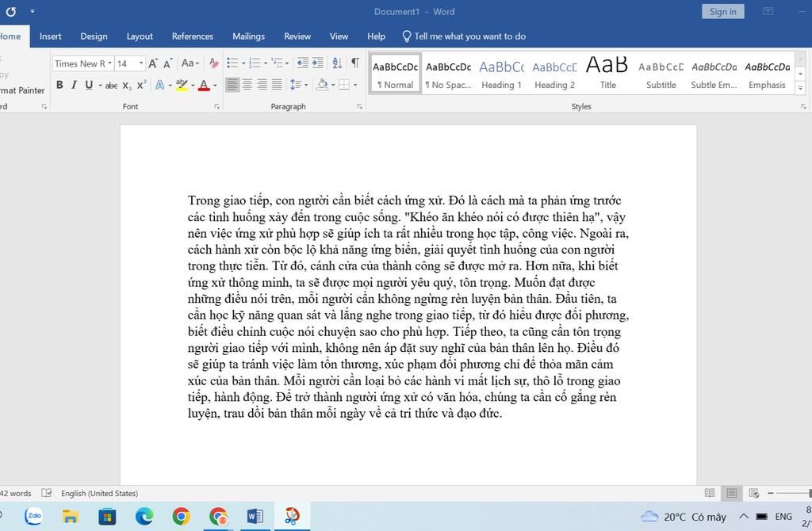Viewport: 812px width, 531px height.
Task: Open spelling and proofing check icon
Action: pos(47,493)
